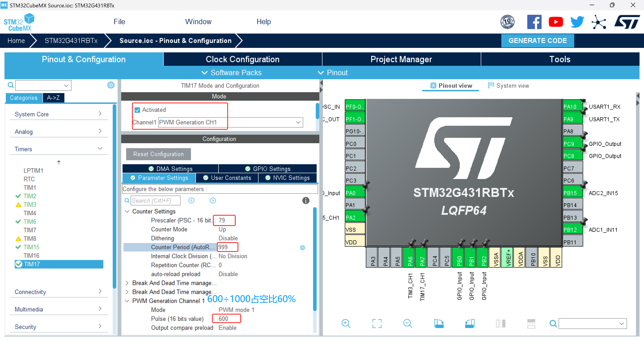
Task: Open the YouTube icon link
Action: point(555,22)
